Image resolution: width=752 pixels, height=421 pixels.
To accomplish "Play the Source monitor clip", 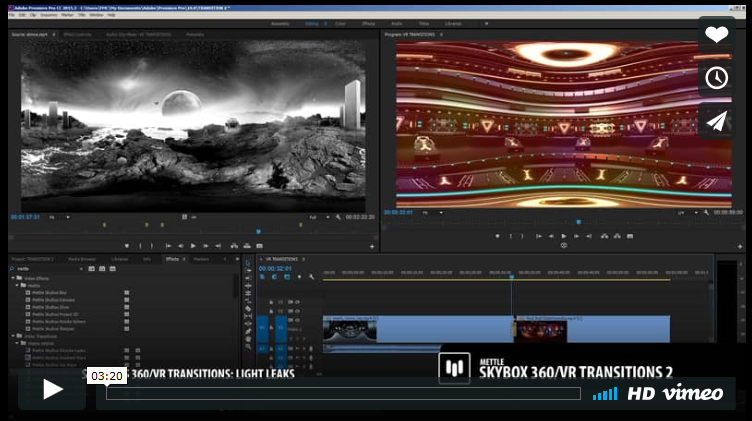I will [x=193, y=246].
